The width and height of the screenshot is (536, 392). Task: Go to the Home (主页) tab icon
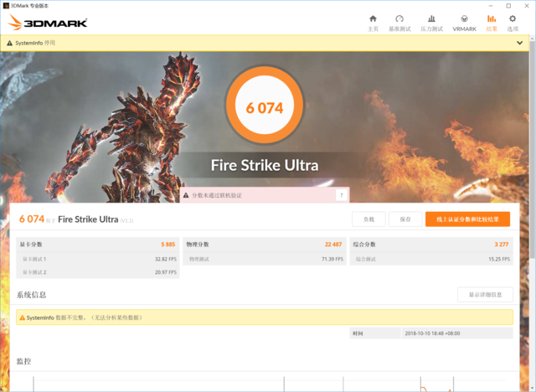click(373, 18)
